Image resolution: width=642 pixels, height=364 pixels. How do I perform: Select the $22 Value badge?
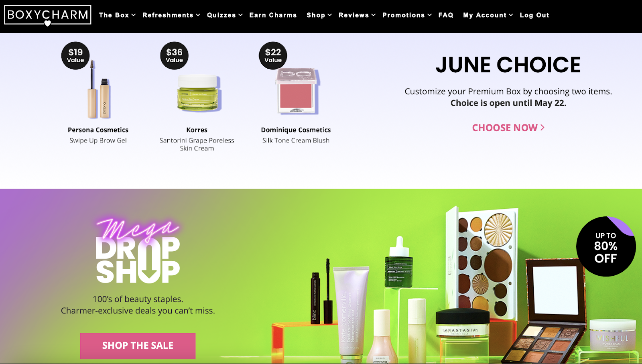pyautogui.click(x=273, y=55)
